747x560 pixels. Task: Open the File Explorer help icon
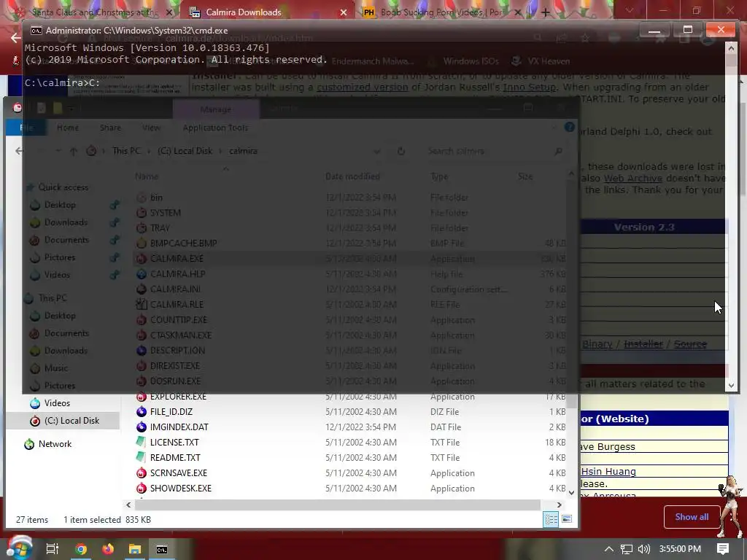pyautogui.click(x=569, y=128)
